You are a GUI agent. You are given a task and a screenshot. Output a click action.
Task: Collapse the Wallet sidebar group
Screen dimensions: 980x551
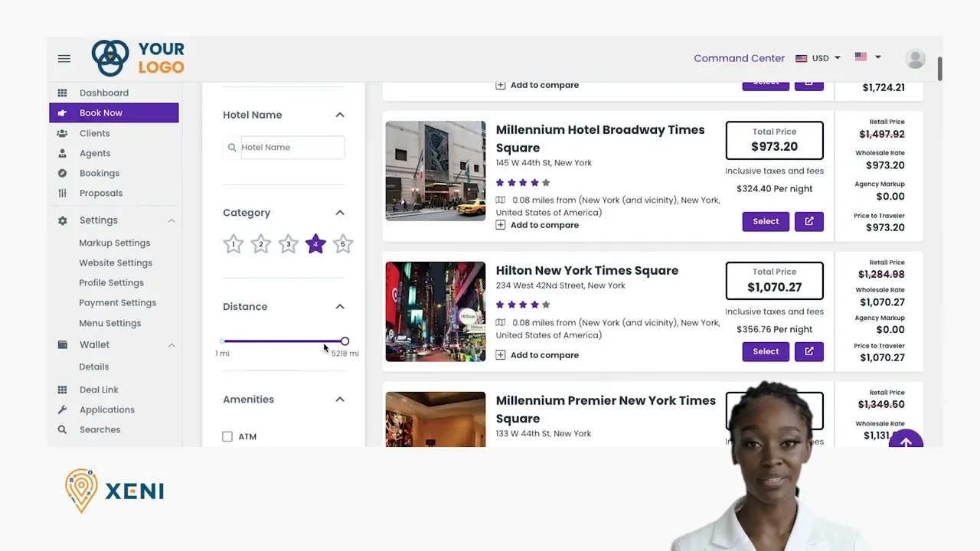(x=171, y=345)
